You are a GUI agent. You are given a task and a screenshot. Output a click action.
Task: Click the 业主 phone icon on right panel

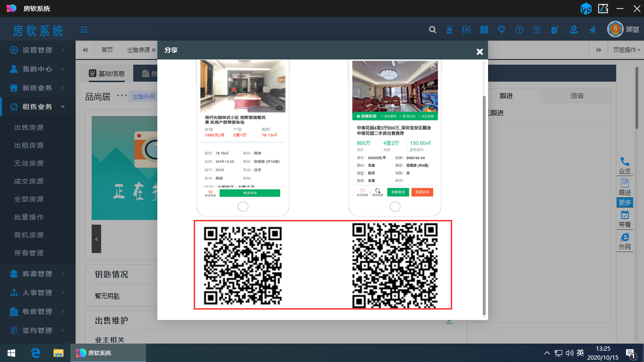click(625, 166)
